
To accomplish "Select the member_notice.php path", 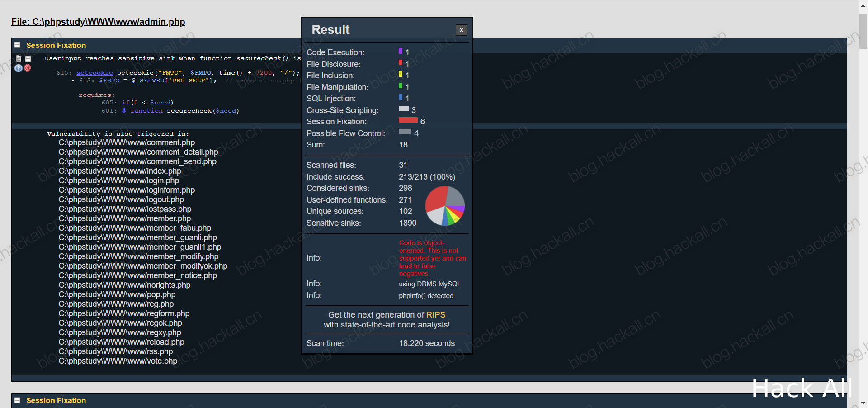I will pyautogui.click(x=138, y=275).
